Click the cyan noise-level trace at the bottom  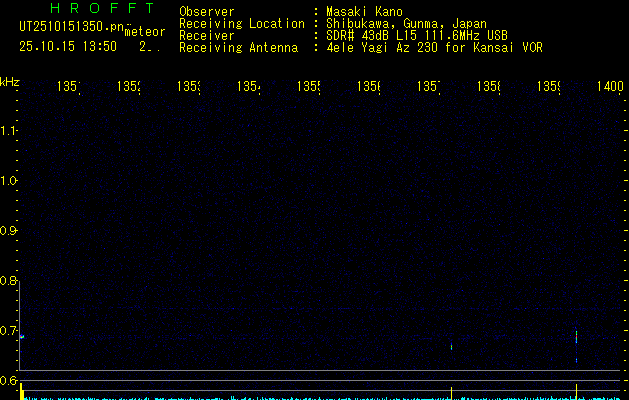[x=323, y=398]
